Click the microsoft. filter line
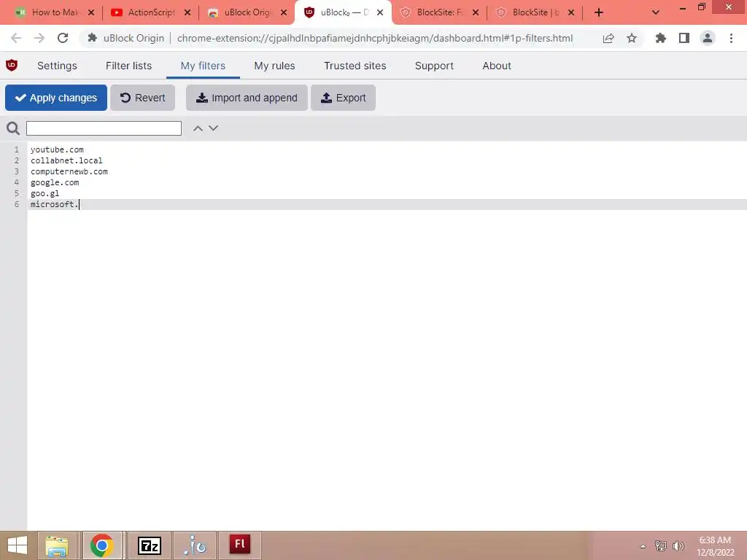This screenshot has width=747, height=560. (54, 204)
